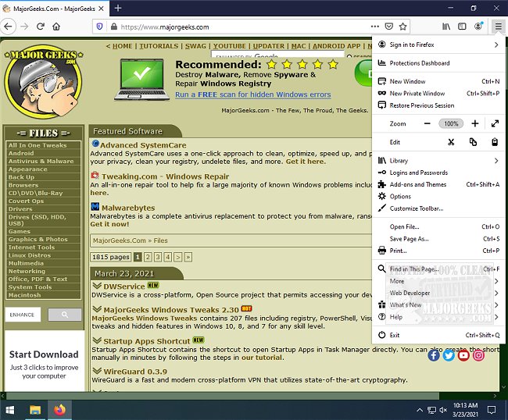Image resolution: width=508 pixels, height=420 pixels.
Task: Select New Private Window entry
Action: pyautogui.click(x=438, y=93)
